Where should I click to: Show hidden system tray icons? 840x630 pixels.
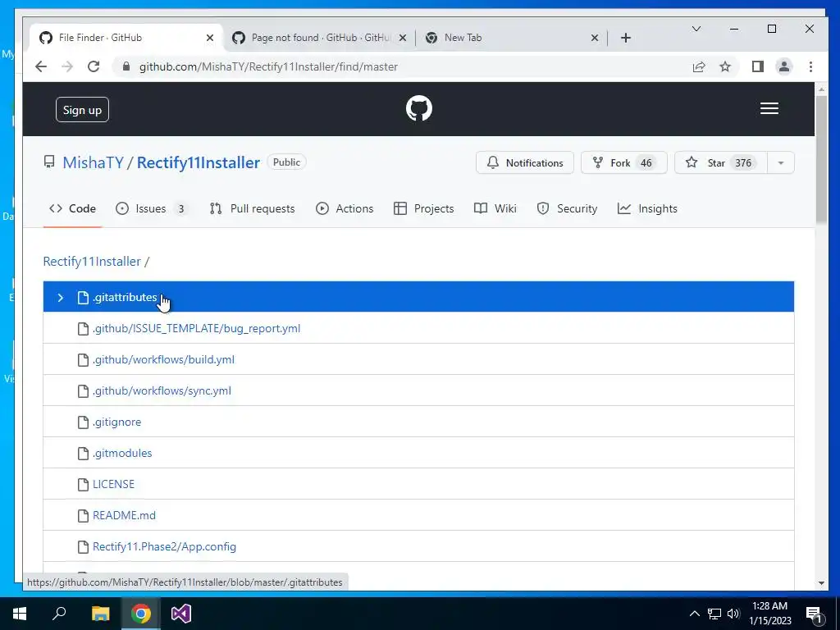pos(694,614)
